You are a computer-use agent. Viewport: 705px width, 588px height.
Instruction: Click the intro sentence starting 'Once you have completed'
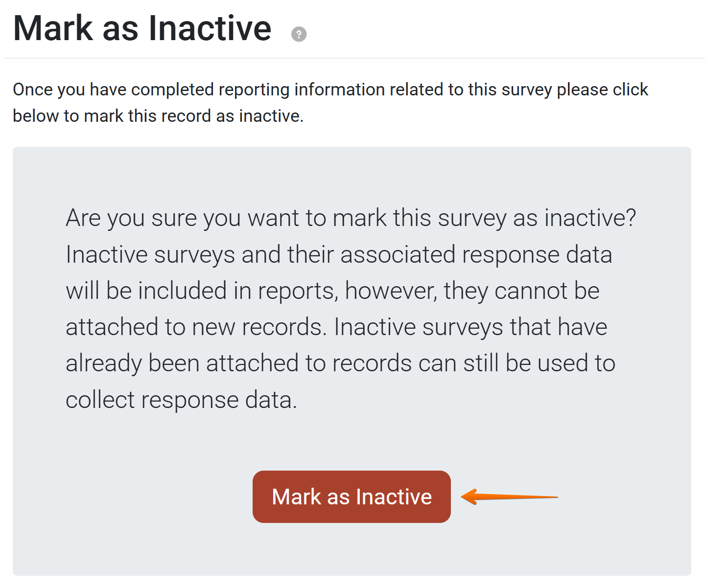point(330,90)
